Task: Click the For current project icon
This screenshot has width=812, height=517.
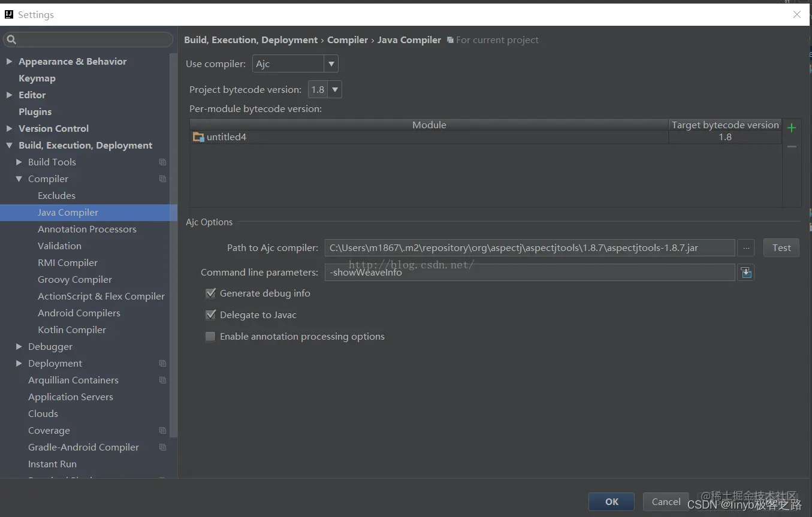Action: coord(450,40)
